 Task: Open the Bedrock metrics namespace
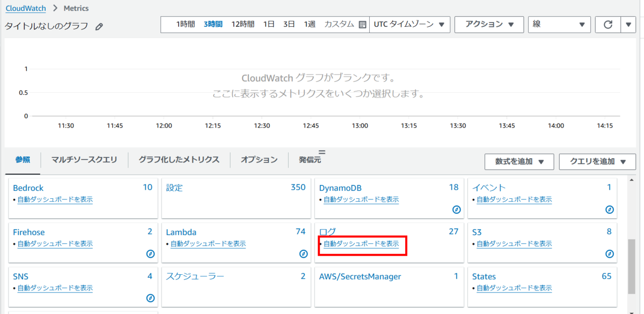(28, 188)
